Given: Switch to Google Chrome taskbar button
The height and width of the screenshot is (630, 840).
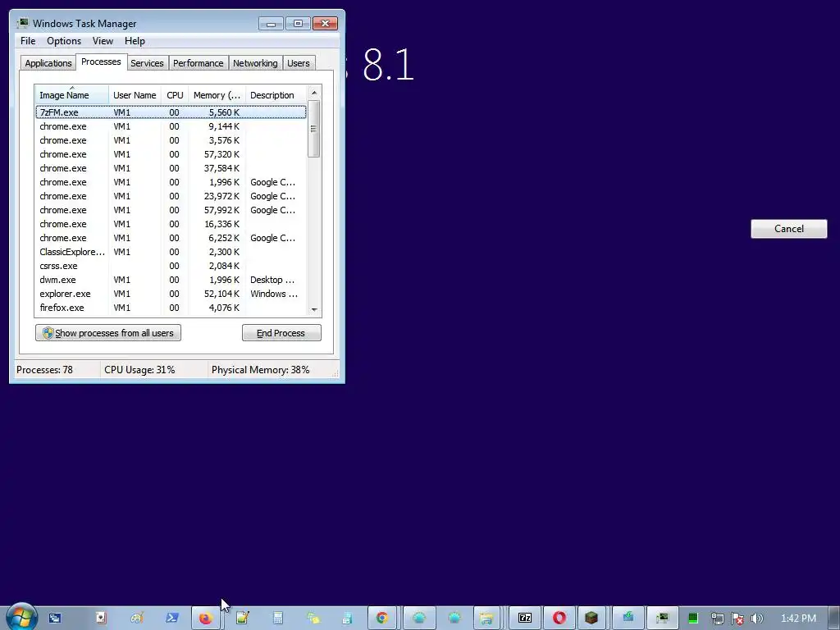Looking at the screenshot, I should coord(382,619).
